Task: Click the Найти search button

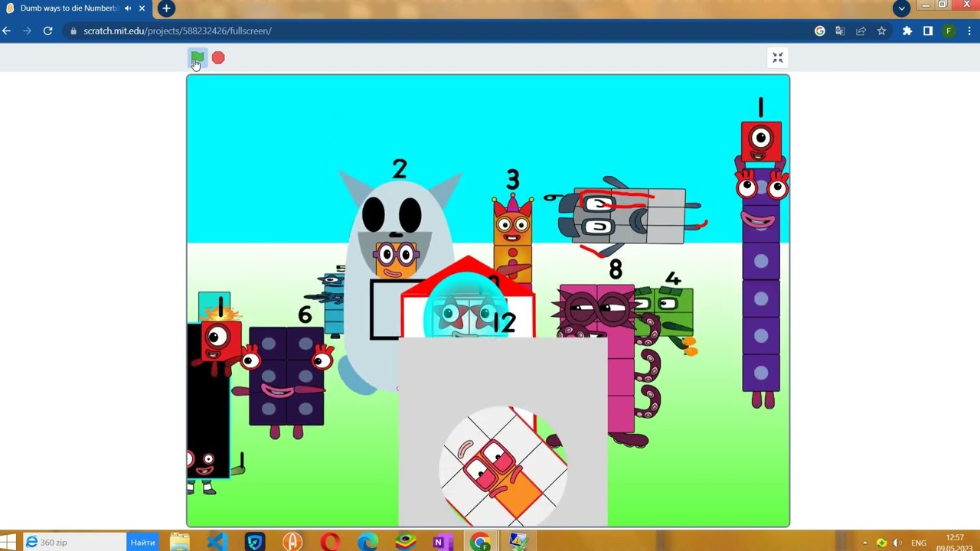Action: (142, 542)
